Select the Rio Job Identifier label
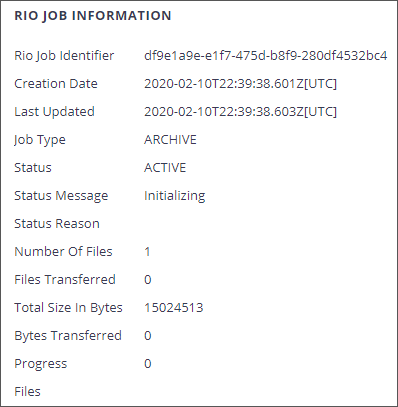 tap(64, 56)
